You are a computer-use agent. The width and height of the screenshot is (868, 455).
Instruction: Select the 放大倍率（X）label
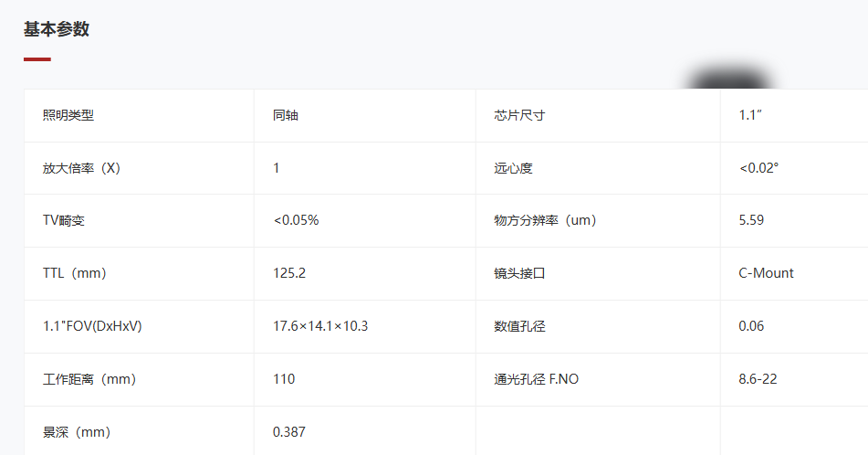point(81,168)
